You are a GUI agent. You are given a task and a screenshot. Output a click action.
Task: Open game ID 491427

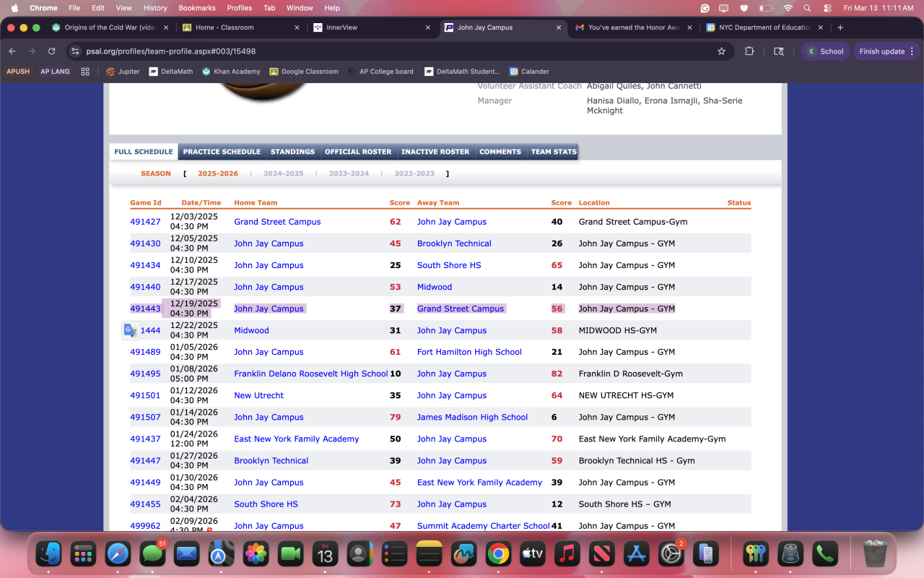(145, 222)
